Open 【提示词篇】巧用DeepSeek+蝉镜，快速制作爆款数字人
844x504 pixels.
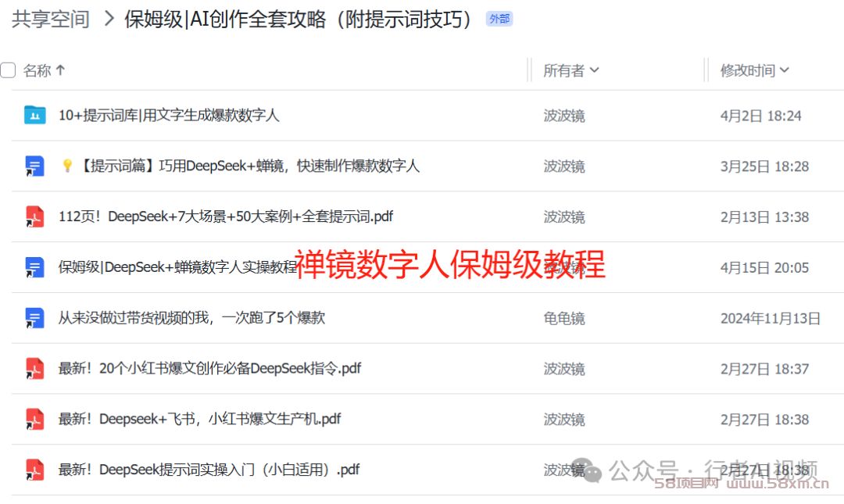pyautogui.click(x=249, y=166)
